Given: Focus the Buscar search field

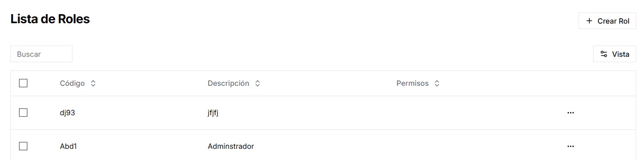Looking at the screenshot, I should pyautogui.click(x=41, y=54).
